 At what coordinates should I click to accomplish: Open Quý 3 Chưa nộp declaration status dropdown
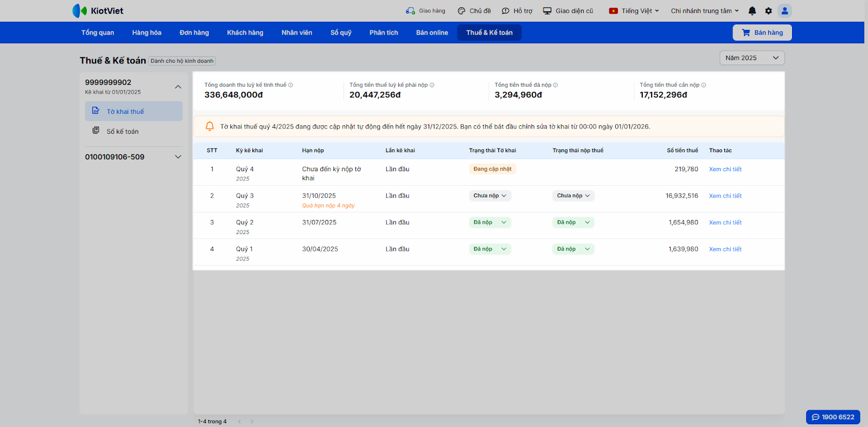489,196
